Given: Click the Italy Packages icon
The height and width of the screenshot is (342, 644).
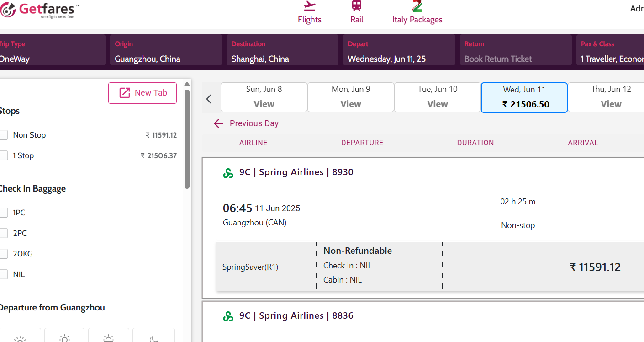Looking at the screenshot, I should 417,6.
